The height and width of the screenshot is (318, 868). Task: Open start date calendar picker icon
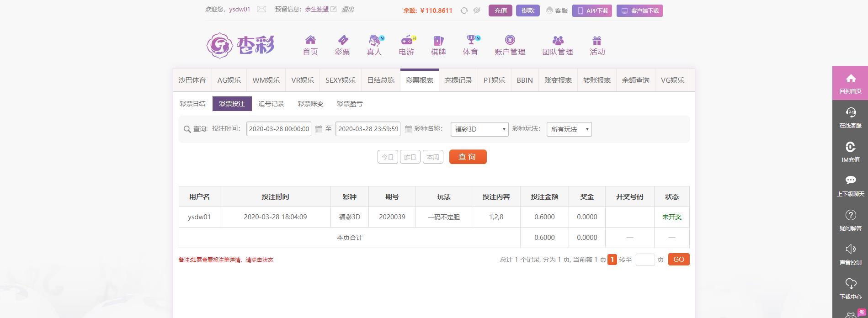pos(319,129)
